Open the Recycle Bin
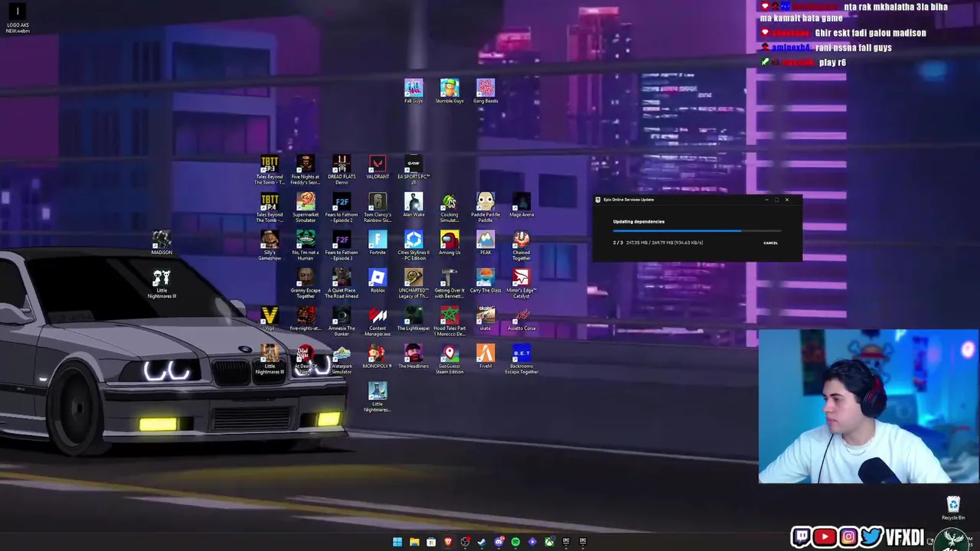980x551 pixels. 953,508
